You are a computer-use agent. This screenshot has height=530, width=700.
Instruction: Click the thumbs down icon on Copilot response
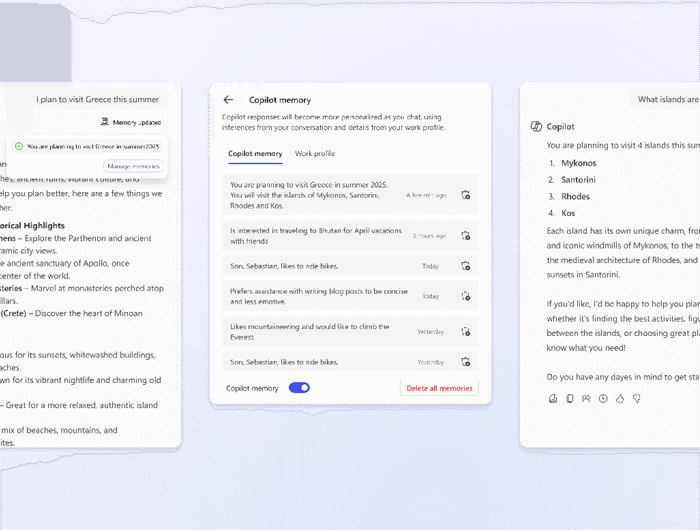[636, 398]
